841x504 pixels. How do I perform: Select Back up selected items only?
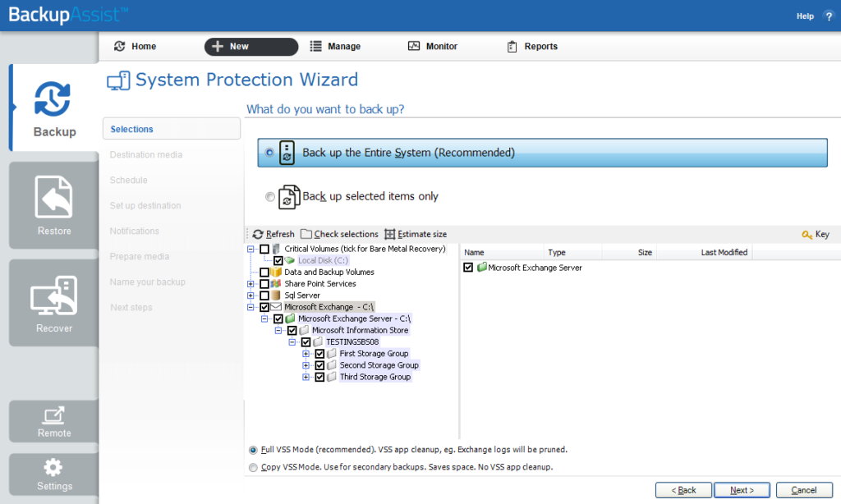point(270,197)
